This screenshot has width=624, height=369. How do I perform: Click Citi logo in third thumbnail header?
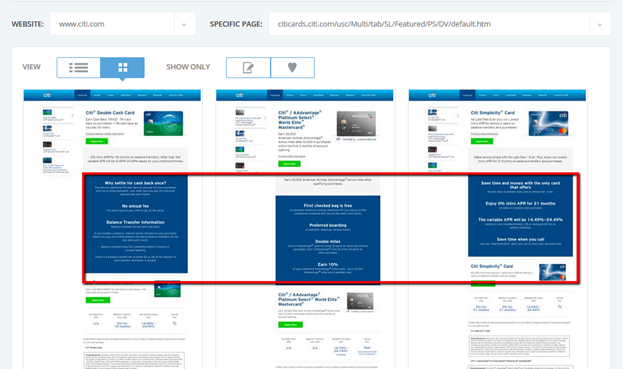(x=432, y=95)
